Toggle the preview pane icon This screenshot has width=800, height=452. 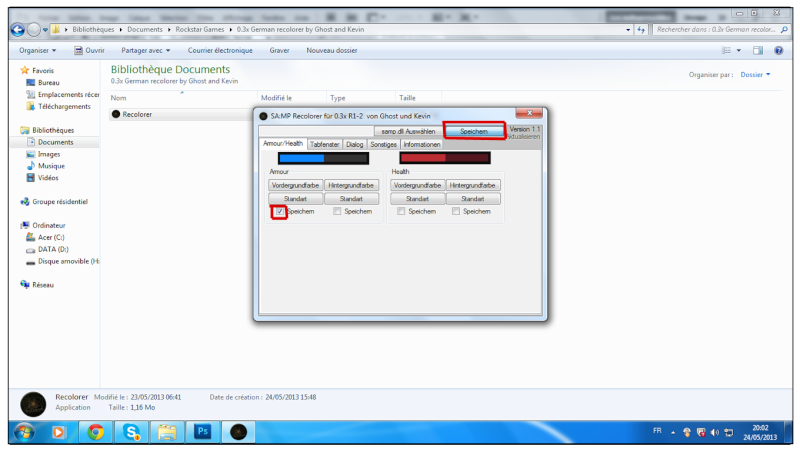click(x=758, y=51)
